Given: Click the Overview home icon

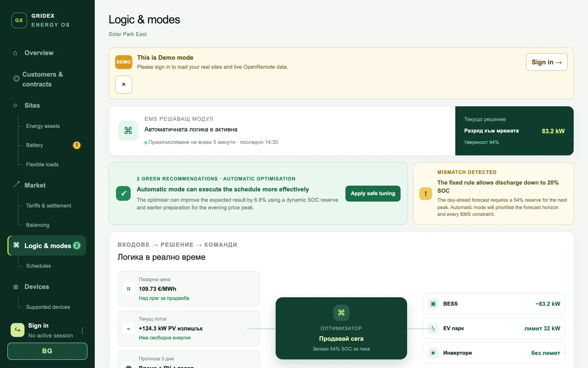Looking at the screenshot, I should coord(15,53).
